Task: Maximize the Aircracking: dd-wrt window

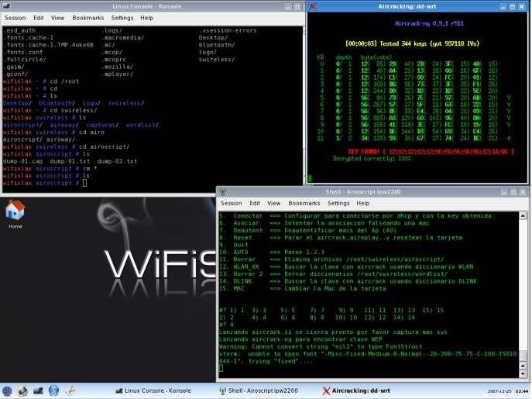Action: pos(513,6)
